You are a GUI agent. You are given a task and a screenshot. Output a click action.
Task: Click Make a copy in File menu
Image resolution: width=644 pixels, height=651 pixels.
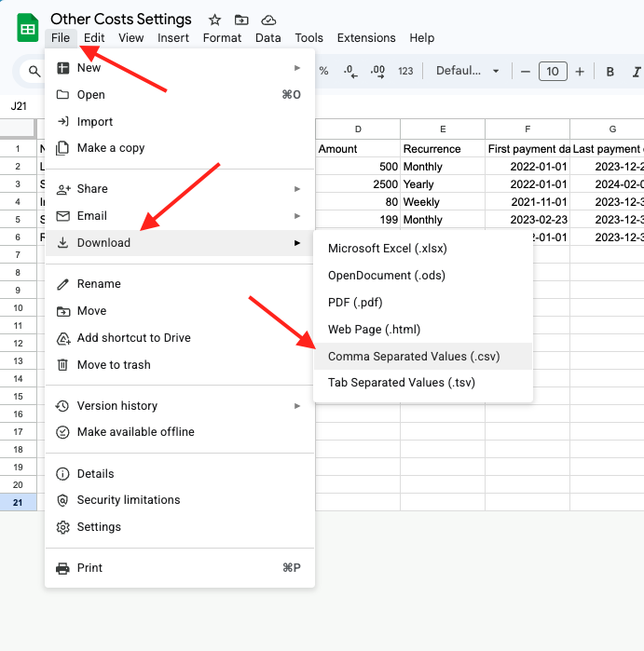pyautogui.click(x=110, y=148)
